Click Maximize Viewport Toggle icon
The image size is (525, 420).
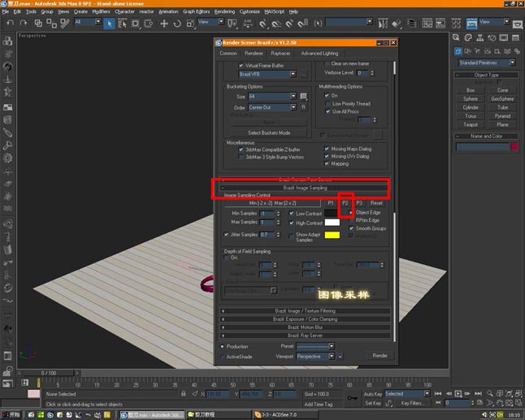(518, 403)
